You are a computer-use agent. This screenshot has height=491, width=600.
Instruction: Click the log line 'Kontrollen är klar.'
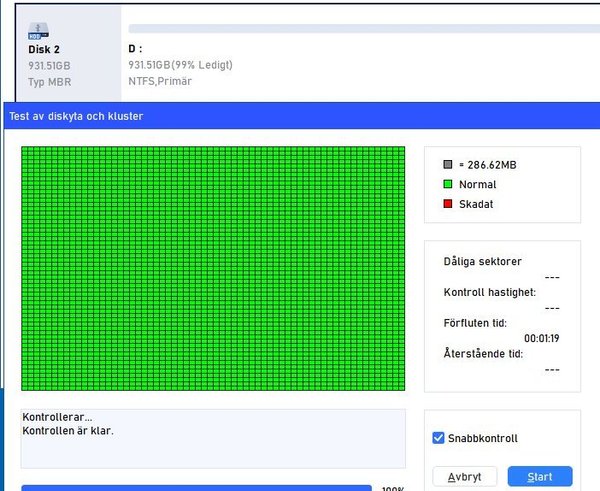68,431
